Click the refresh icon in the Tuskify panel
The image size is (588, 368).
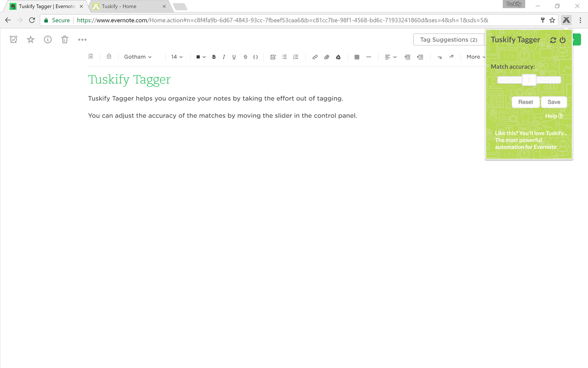click(553, 40)
